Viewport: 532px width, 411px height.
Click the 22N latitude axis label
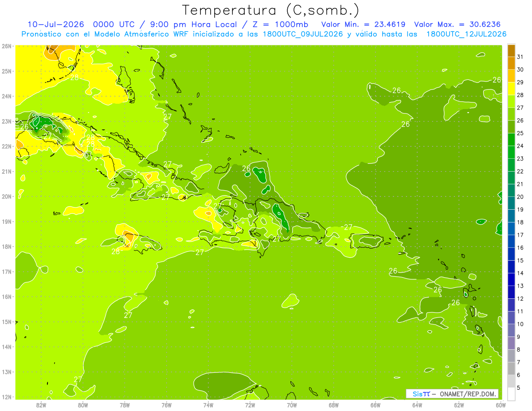pos(6,146)
